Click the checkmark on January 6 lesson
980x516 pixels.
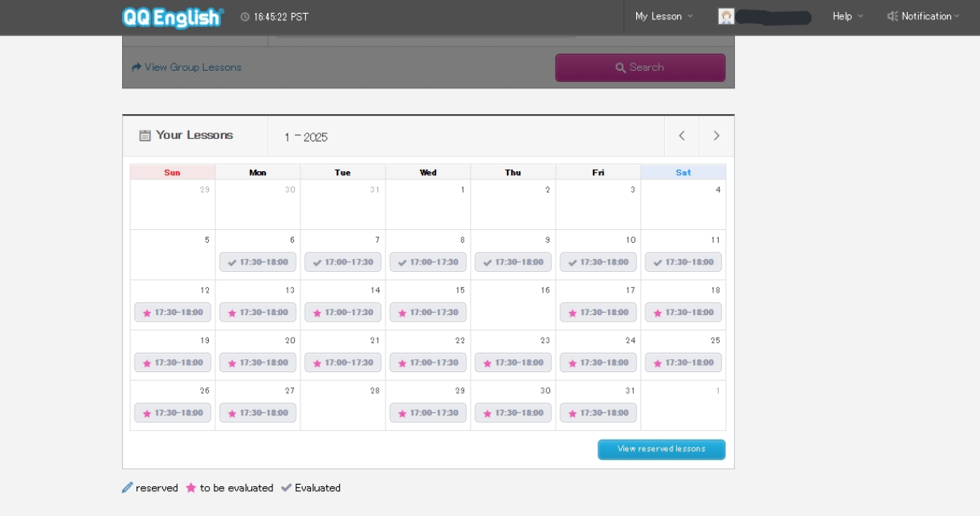pyautogui.click(x=232, y=263)
